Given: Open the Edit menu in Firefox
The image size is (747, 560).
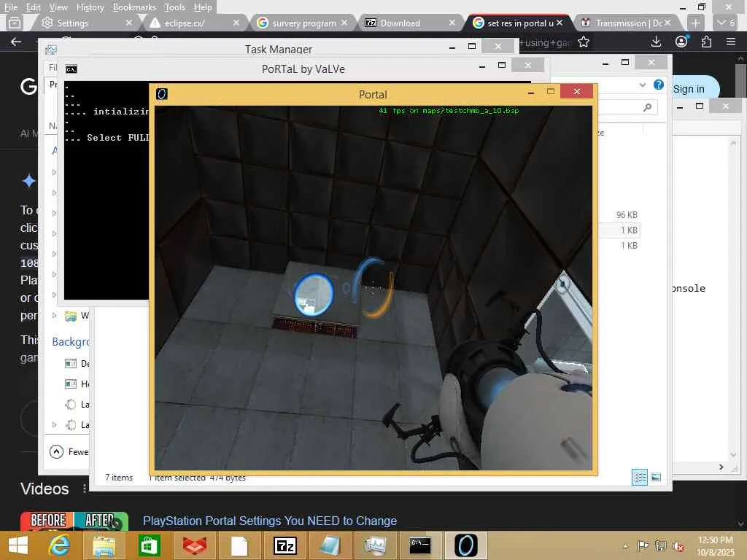Looking at the screenshot, I should pyautogui.click(x=33, y=7).
